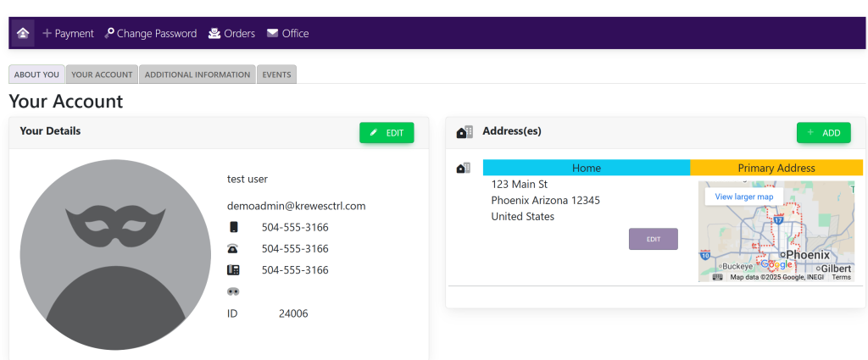Switch to the Your Account tab

coord(102,75)
